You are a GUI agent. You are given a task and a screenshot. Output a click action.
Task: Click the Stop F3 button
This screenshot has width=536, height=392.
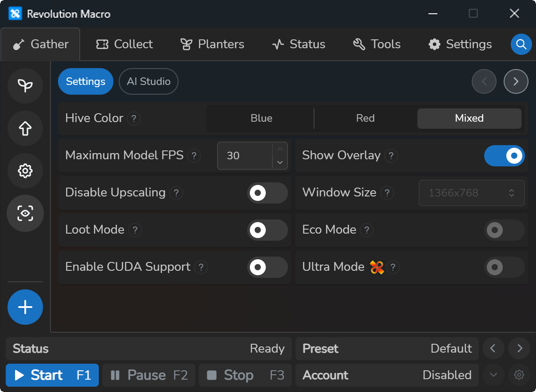[245, 375]
